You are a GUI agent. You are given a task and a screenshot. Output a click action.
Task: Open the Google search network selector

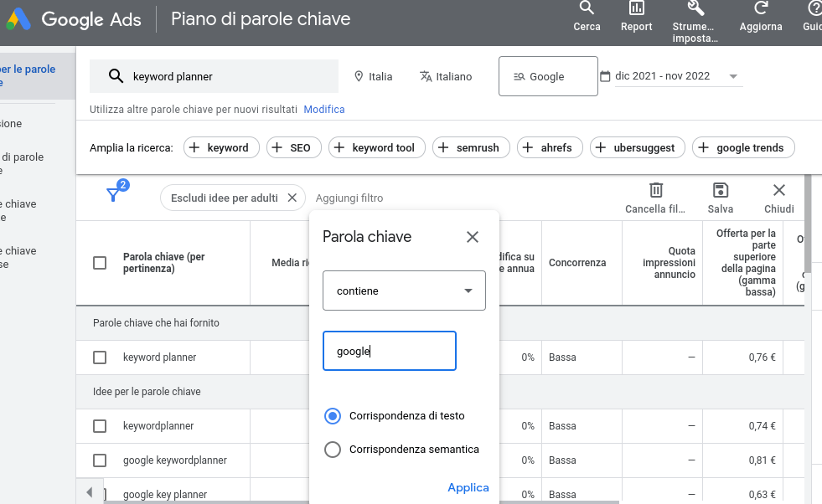548,76
